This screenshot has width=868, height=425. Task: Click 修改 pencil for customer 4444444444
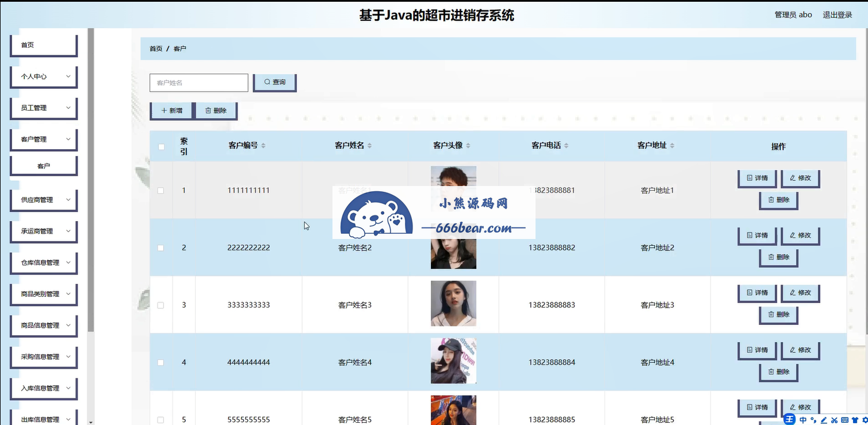(x=800, y=350)
